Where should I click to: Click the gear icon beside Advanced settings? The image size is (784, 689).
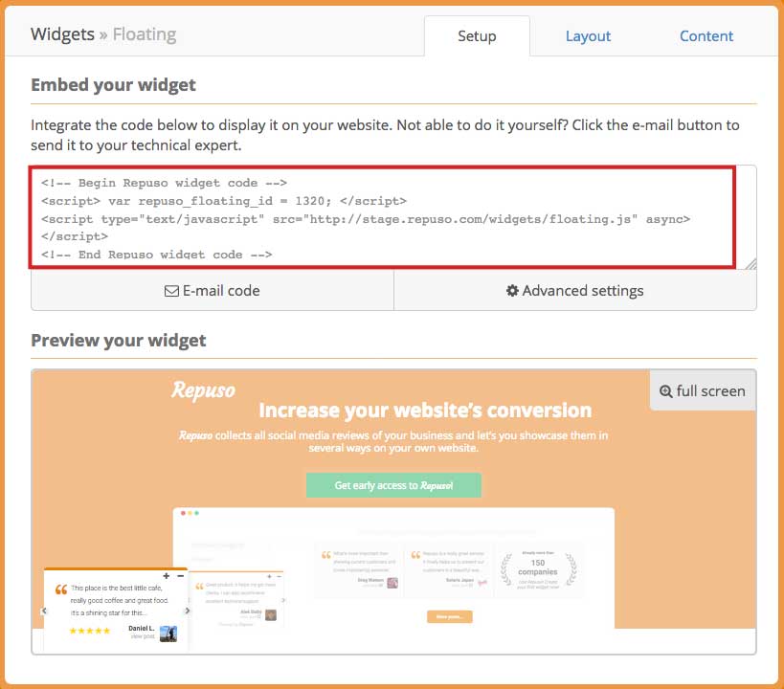(512, 291)
